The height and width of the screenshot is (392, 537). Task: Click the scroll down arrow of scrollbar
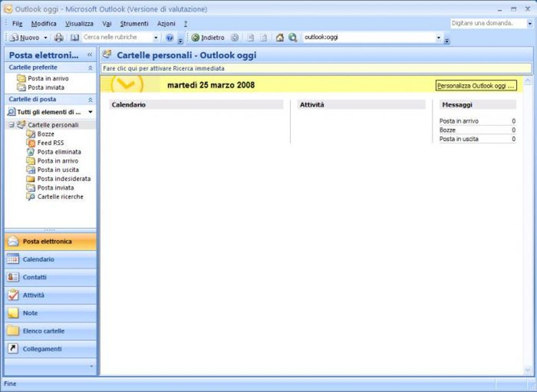pos(528,370)
